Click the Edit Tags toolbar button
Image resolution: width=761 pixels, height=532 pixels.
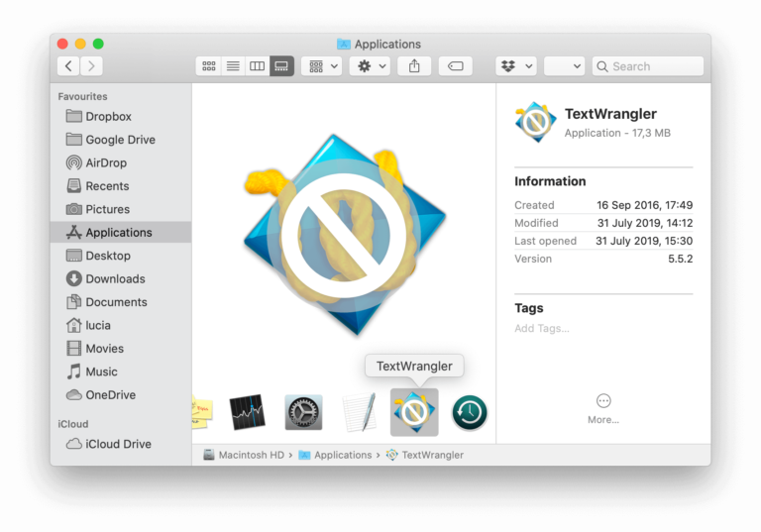455,66
